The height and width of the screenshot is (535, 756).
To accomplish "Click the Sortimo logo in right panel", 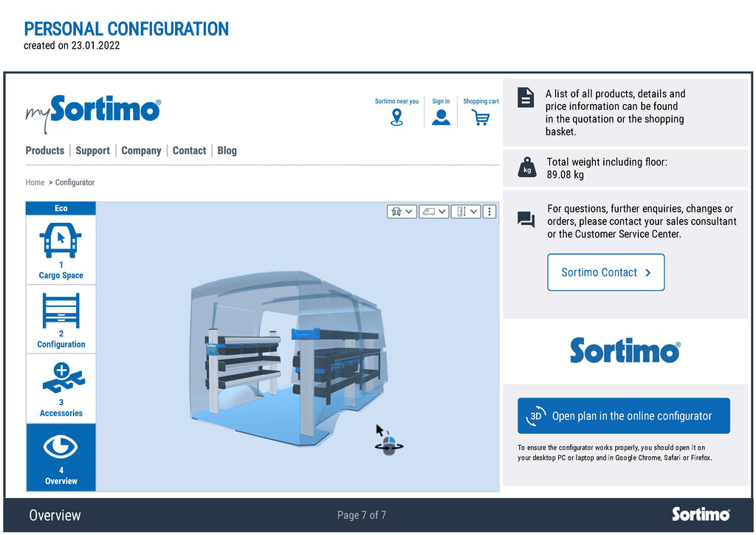I will (625, 351).
